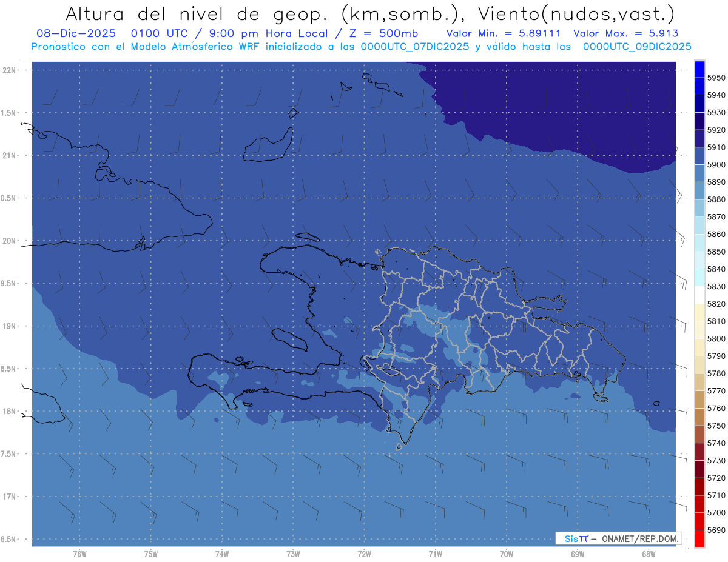Click the '5790' colorbar value
This screenshot has width=728, height=562.
pyautogui.click(x=716, y=356)
